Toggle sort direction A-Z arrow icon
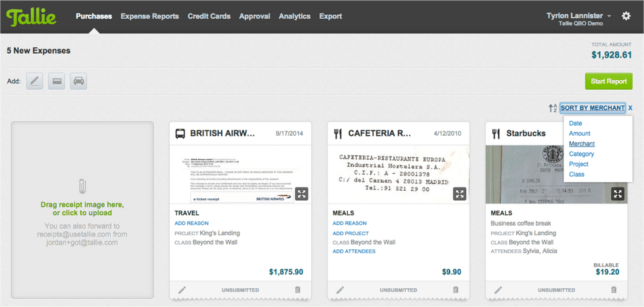 pyautogui.click(x=553, y=108)
